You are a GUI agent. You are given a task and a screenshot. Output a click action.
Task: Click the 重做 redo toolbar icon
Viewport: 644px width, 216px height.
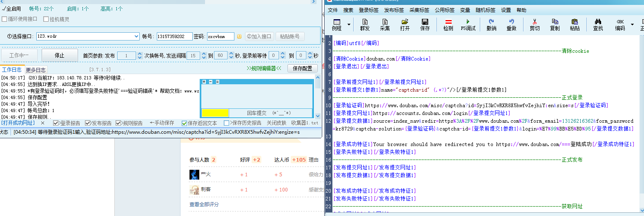(511, 25)
